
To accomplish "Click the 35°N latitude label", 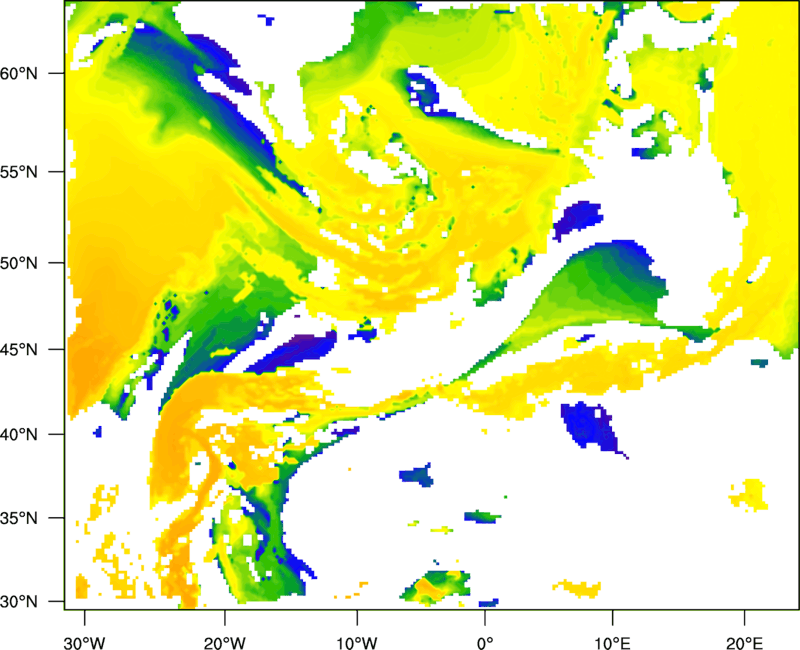I will pyautogui.click(x=19, y=518).
